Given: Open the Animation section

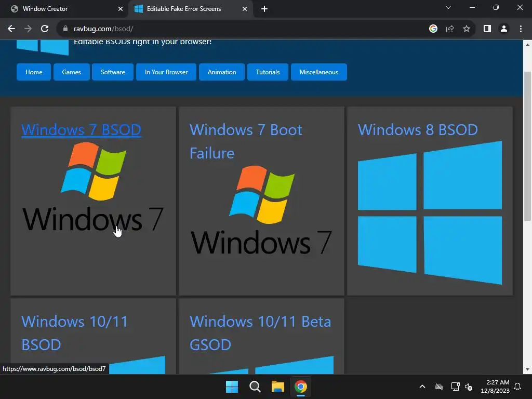Looking at the screenshot, I should point(221,72).
